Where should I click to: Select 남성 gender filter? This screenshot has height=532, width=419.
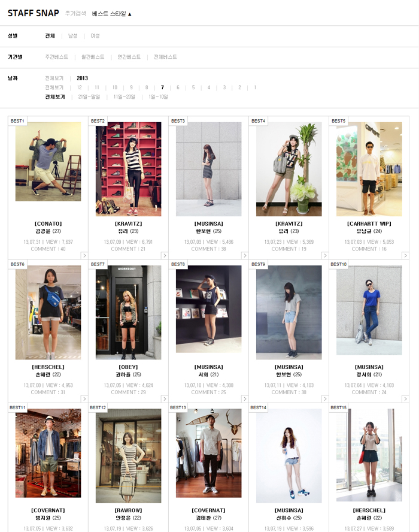(x=72, y=36)
